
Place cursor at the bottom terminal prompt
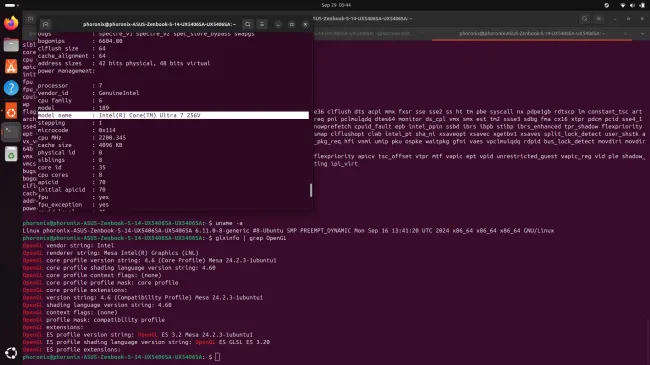(218, 357)
